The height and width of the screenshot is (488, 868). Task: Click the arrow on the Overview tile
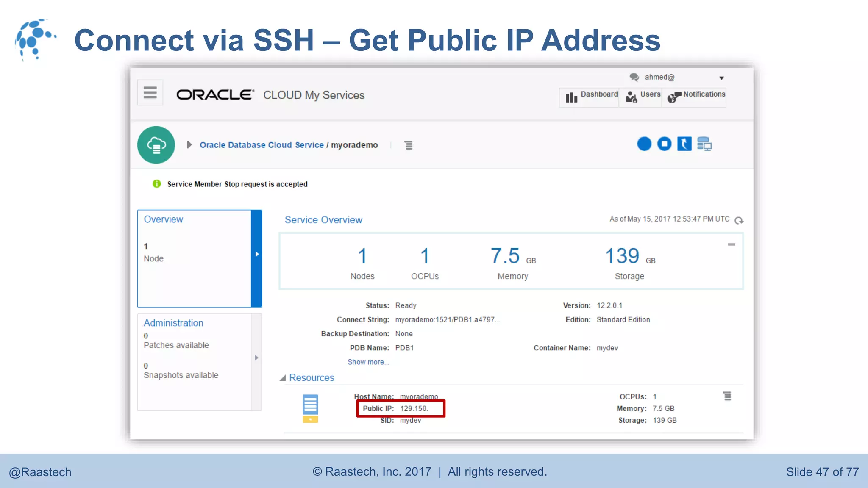(257, 254)
